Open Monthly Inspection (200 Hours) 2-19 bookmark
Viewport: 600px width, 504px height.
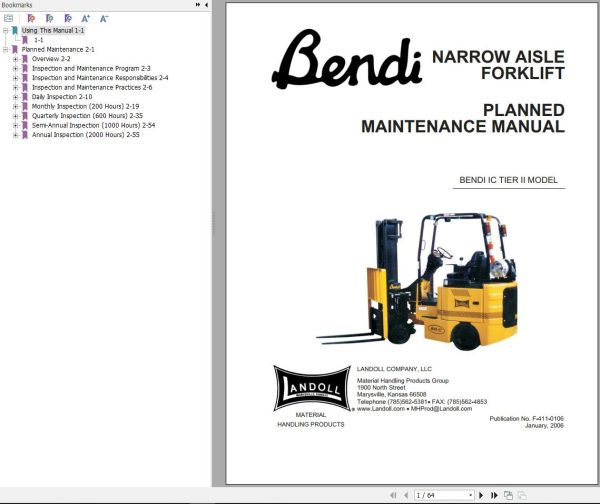tap(85, 106)
